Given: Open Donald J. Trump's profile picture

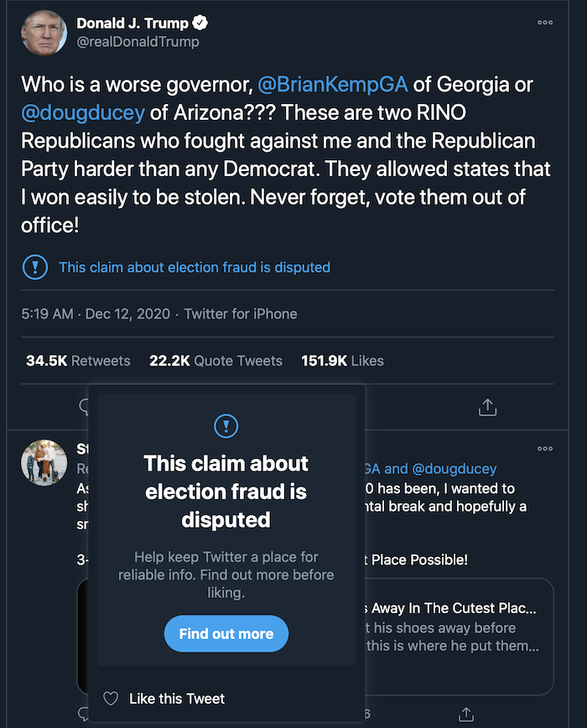Looking at the screenshot, I should pos(44,33).
